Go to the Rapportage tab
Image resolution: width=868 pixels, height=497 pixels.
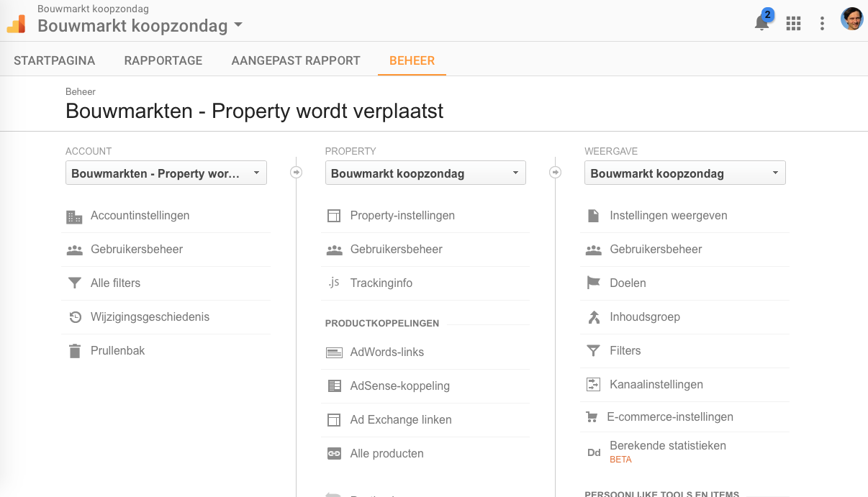163,60
